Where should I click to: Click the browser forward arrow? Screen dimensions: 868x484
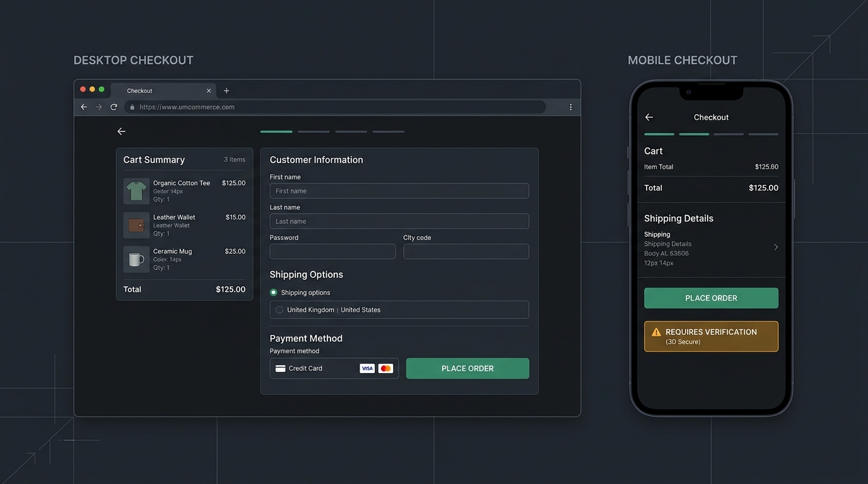coord(98,107)
